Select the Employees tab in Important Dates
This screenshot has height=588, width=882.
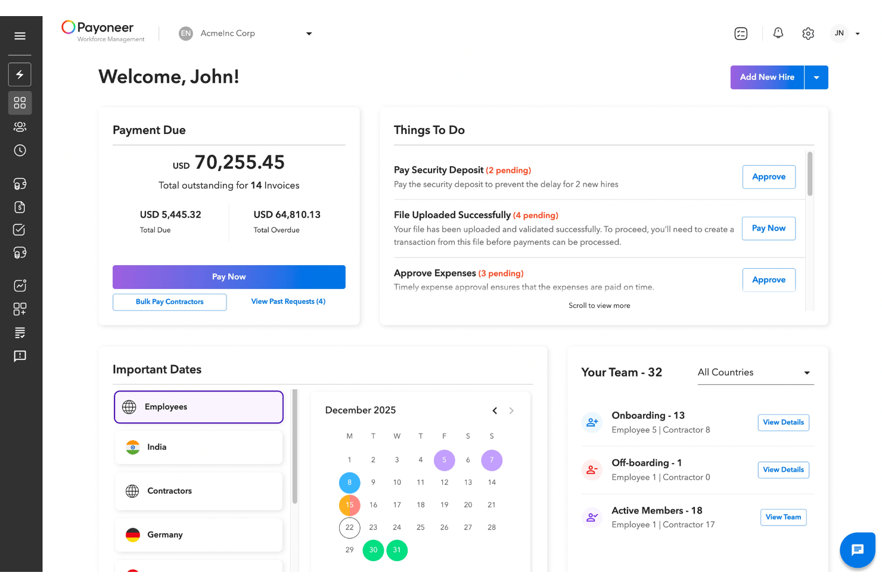click(198, 407)
